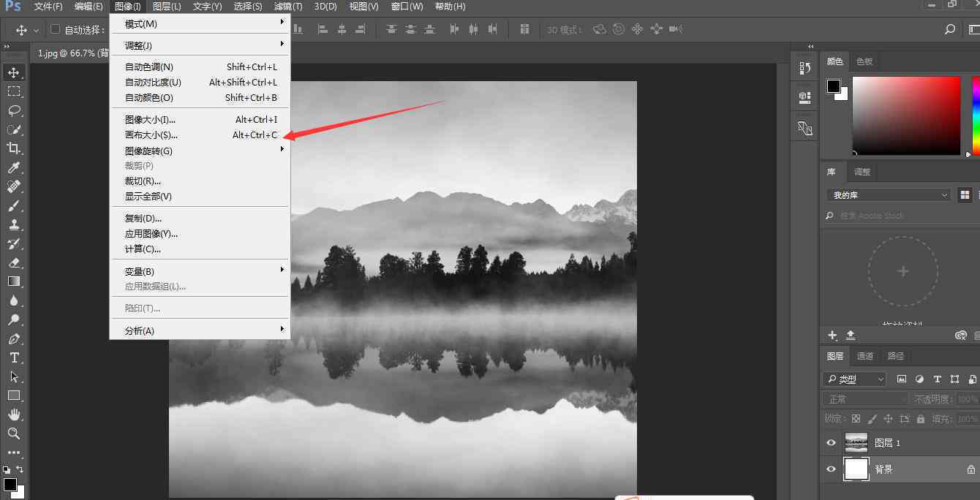Expand the 分析(A) submenu
Viewport: 980px width, 500px height.
(x=200, y=330)
